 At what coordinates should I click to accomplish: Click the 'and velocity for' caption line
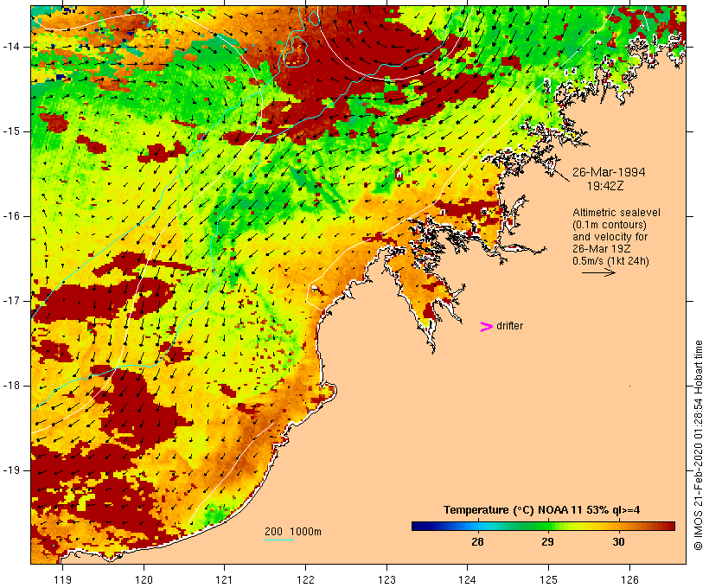click(610, 237)
